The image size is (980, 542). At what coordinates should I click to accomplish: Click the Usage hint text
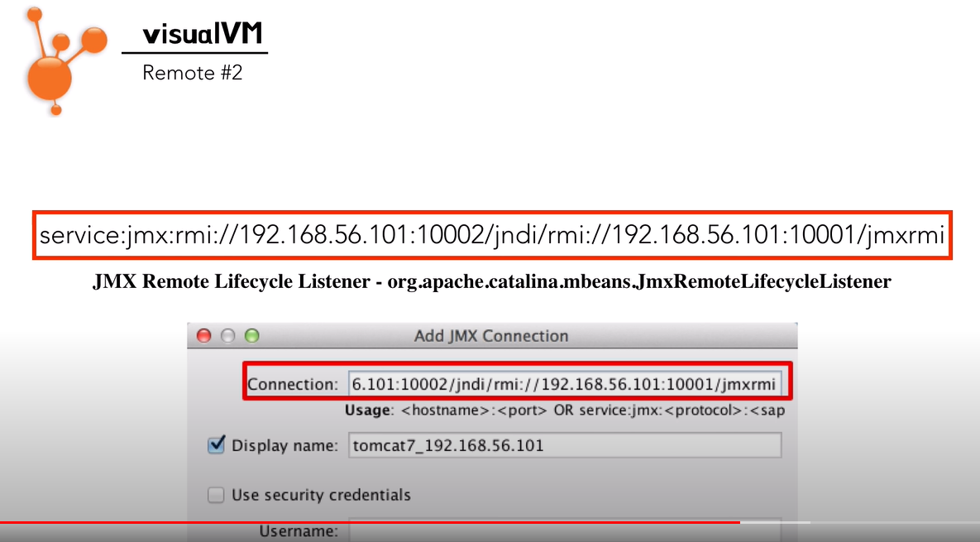point(565,410)
